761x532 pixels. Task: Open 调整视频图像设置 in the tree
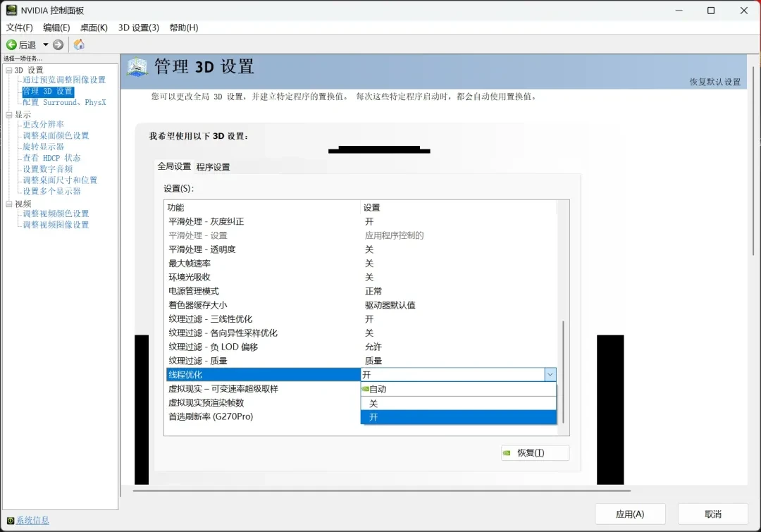tap(56, 225)
